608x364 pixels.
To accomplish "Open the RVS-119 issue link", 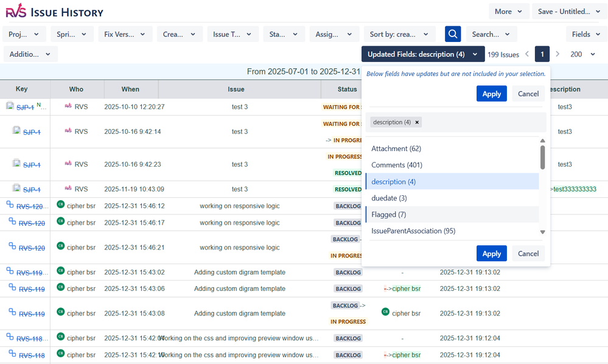I will pos(30,273).
